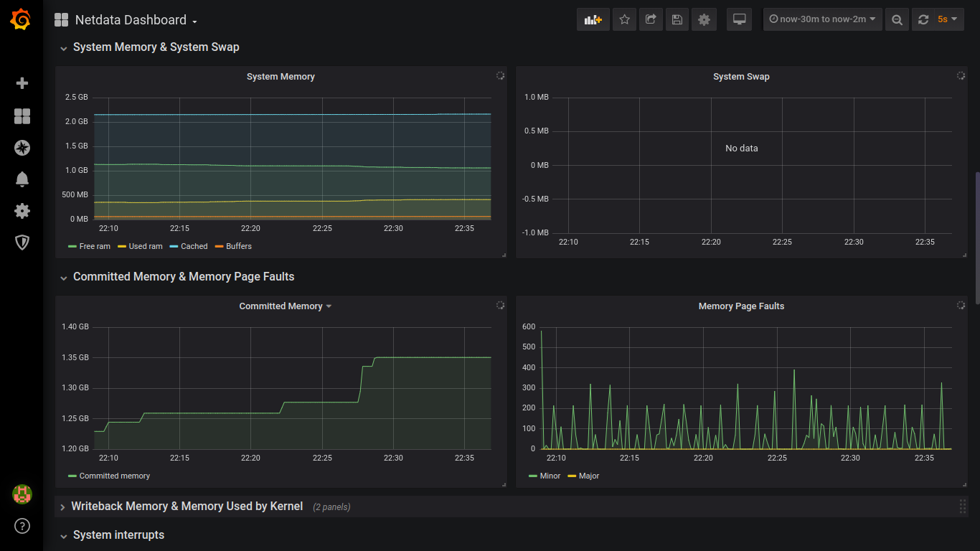Open the Create plus menu in sidebar

tap(22, 83)
